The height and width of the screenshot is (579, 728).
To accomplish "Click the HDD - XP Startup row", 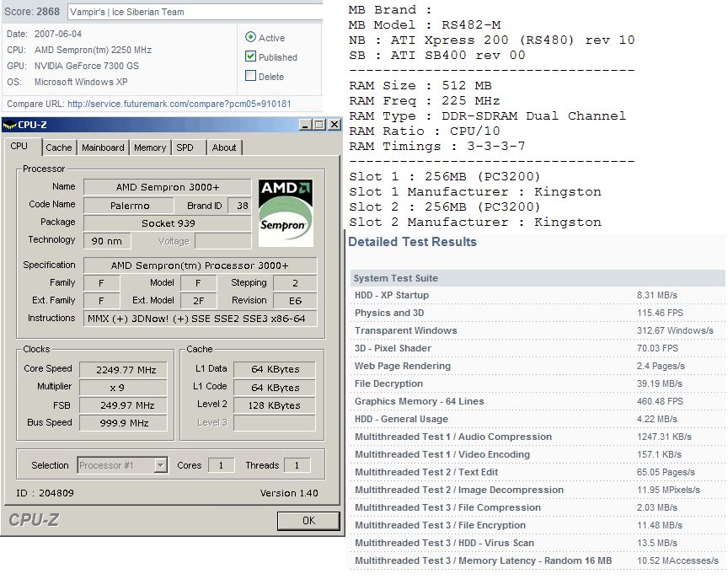I will [538, 295].
